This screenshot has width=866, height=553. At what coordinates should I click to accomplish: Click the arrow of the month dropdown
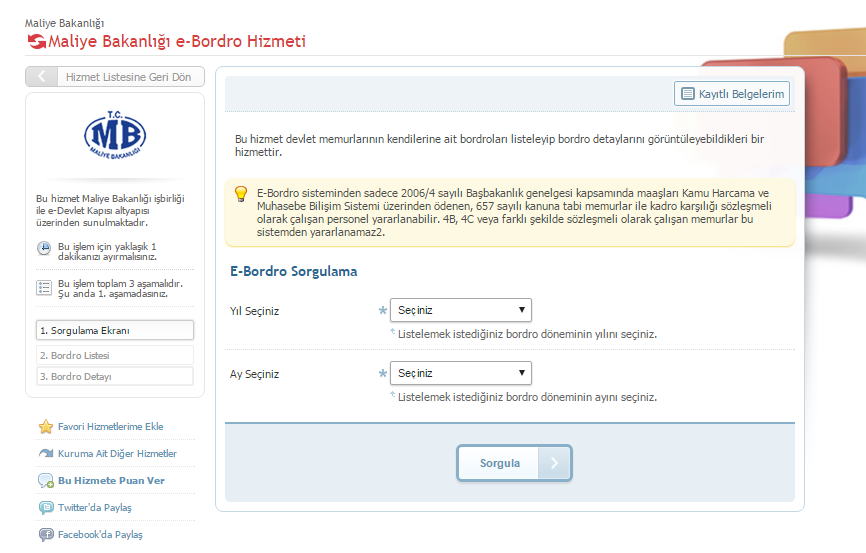coord(521,373)
